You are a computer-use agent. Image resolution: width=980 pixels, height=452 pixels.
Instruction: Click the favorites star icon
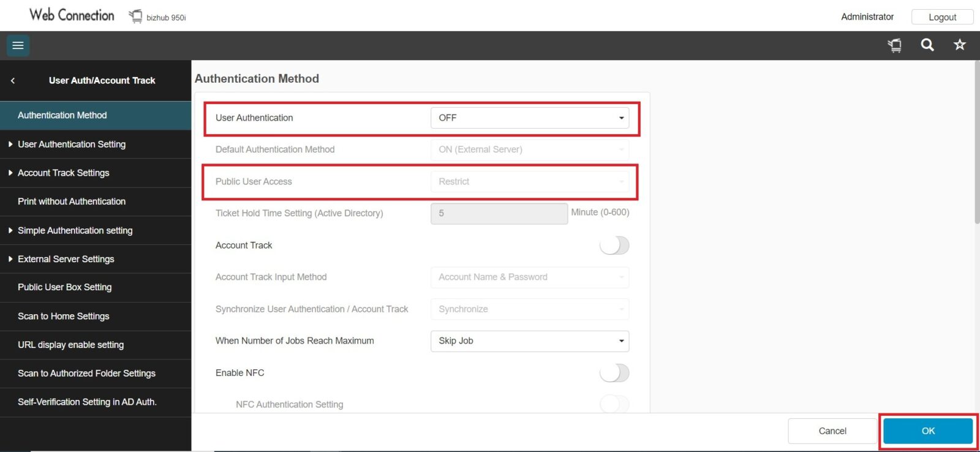pyautogui.click(x=960, y=45)
